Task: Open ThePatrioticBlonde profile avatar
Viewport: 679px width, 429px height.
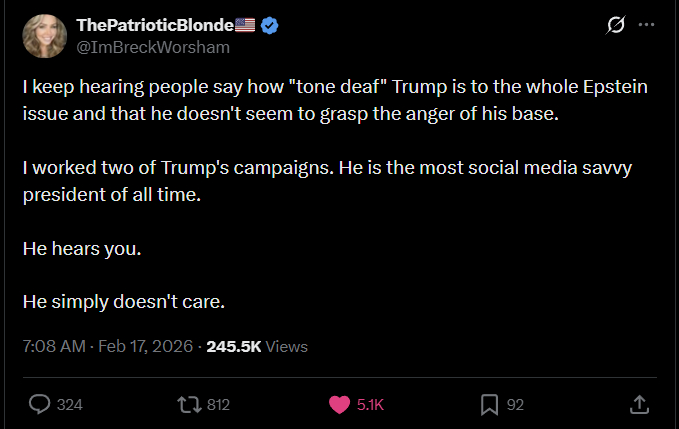Action: coord(44,36)
